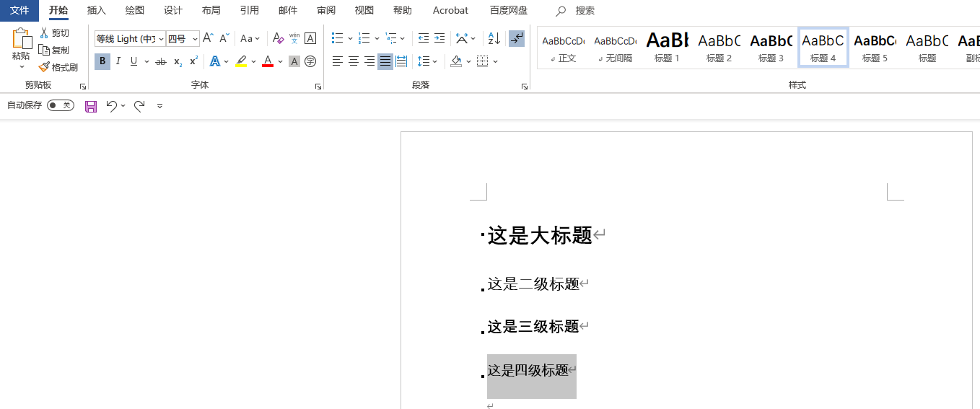This screenshot has height=409, width=980.
Task: Apply the 正文 (Normal) style
Action: coord(564,48)
